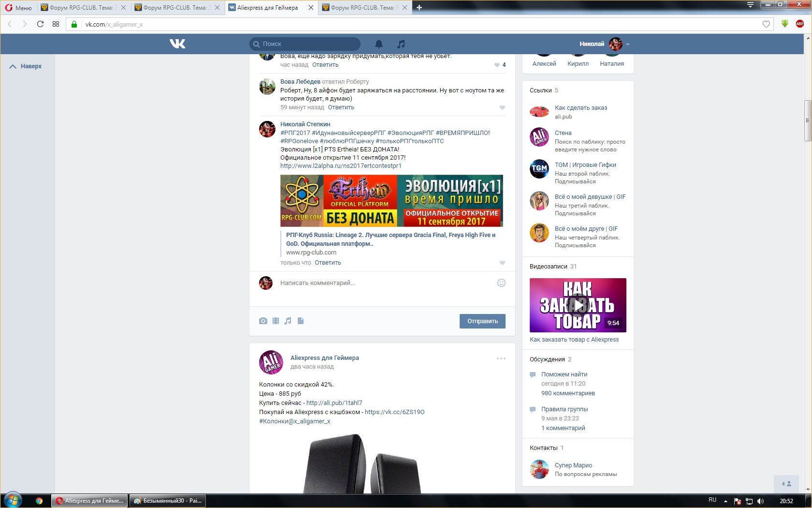Open the Adblock Plus extension icon
Screen dimensions: 812x508
click(800, 24)
